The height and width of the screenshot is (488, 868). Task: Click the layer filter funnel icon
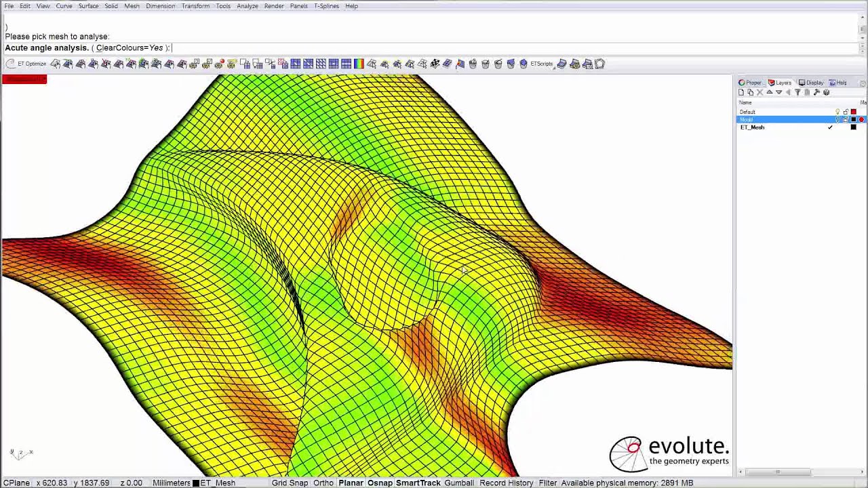[x=797, y=92]
